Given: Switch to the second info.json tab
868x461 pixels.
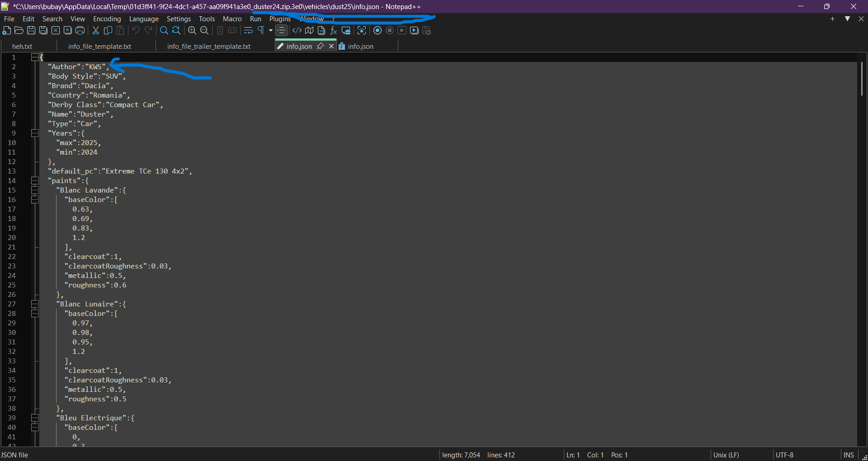Looking at the screenshot, I should 360,47.
